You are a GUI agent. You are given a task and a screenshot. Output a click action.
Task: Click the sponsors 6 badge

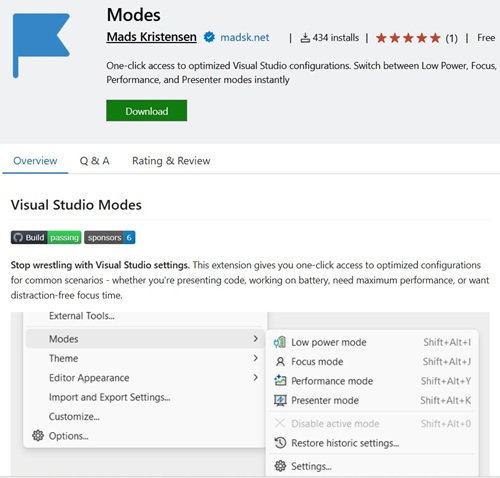[x=110, y=237]
